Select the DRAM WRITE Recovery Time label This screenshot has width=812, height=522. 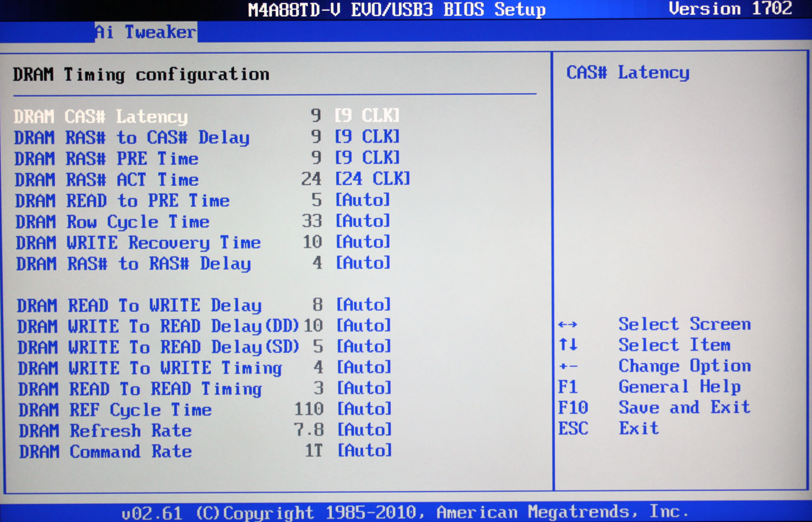pos(138,243)
